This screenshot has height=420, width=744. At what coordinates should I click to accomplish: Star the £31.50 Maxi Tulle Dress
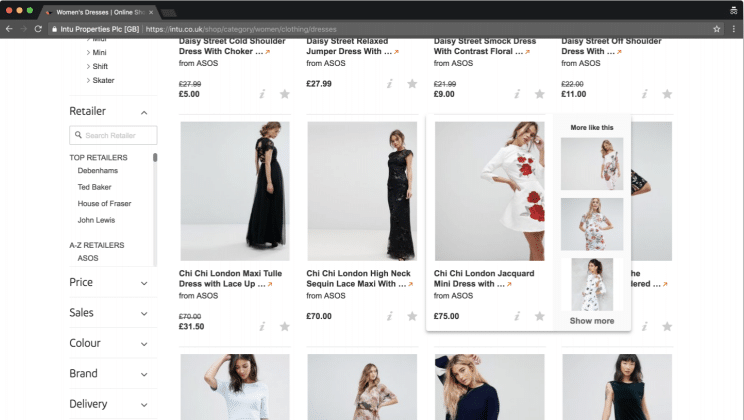tap(285, 326)
